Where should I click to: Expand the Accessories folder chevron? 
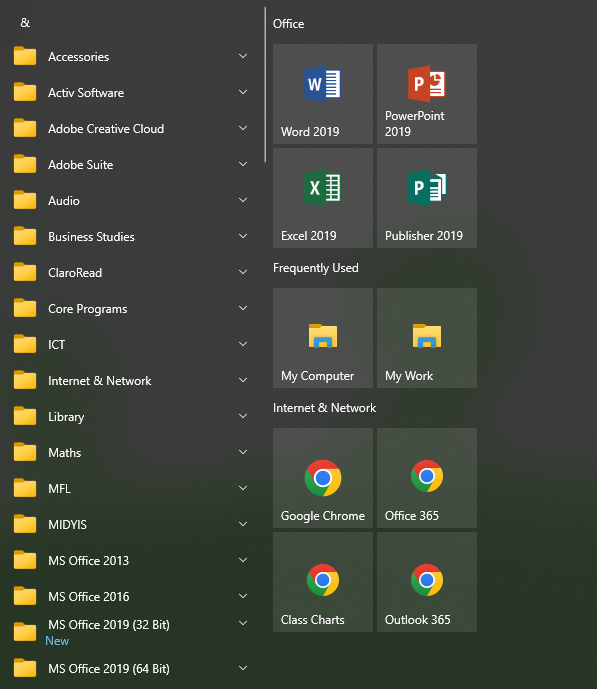243,56
